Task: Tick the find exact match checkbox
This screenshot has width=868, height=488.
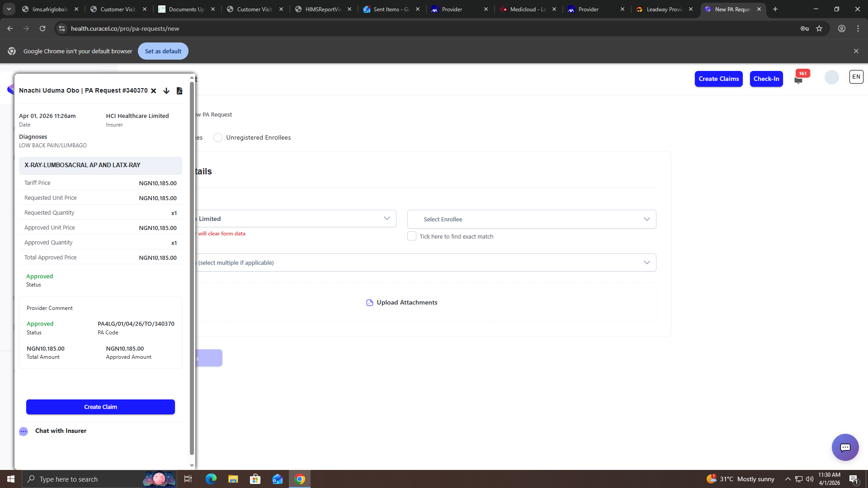Action: coord(412,236)
